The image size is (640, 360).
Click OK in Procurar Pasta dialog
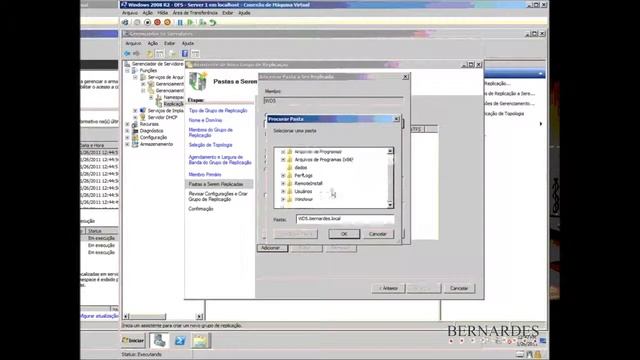[344, 234]
